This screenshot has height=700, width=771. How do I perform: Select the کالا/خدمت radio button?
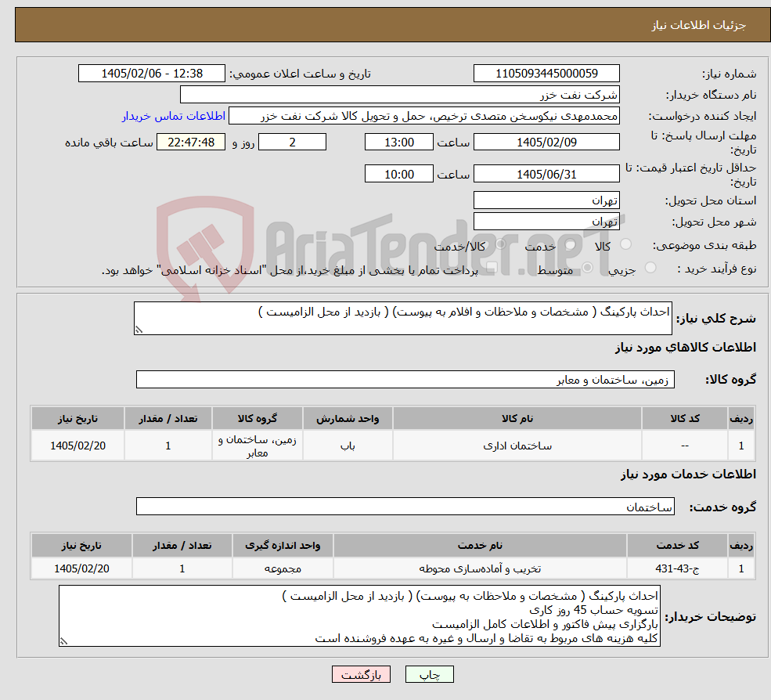click(x=500, y=244)
